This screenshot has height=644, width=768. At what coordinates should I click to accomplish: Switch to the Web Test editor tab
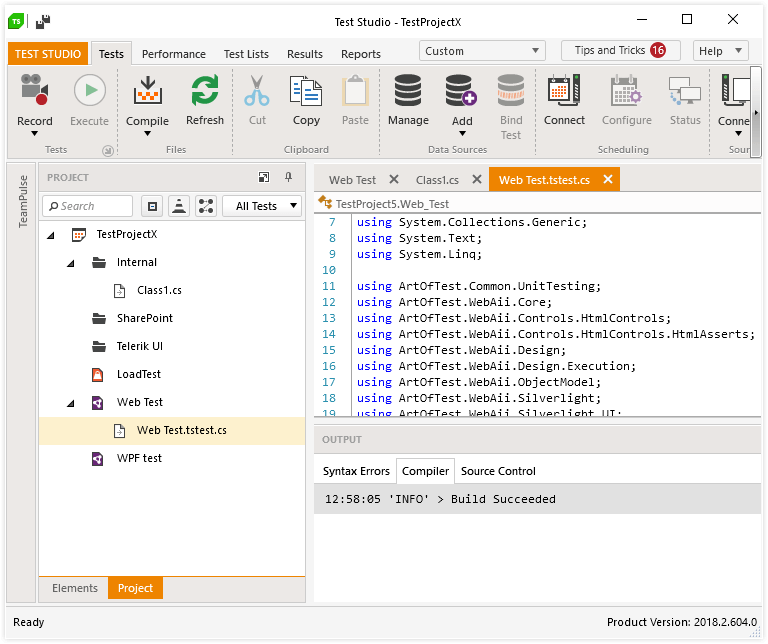tap(352, 180)
